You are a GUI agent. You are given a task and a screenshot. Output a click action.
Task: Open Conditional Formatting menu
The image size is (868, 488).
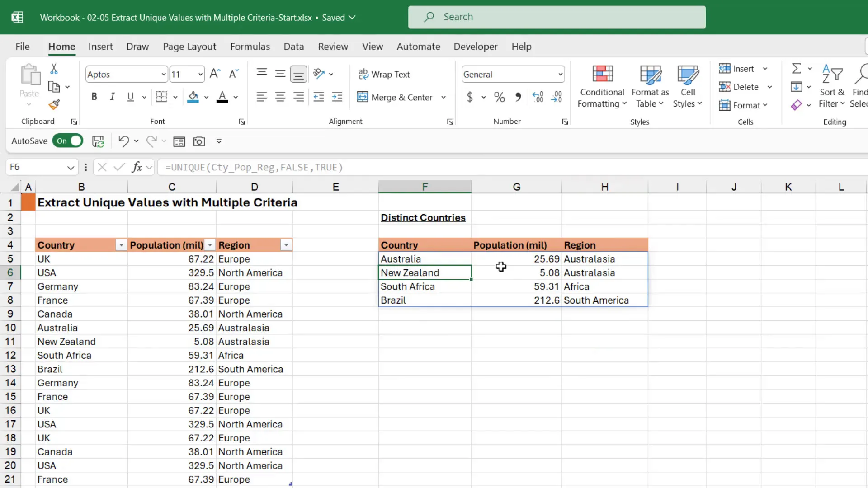pyautogui.click(x=602, y=86)
